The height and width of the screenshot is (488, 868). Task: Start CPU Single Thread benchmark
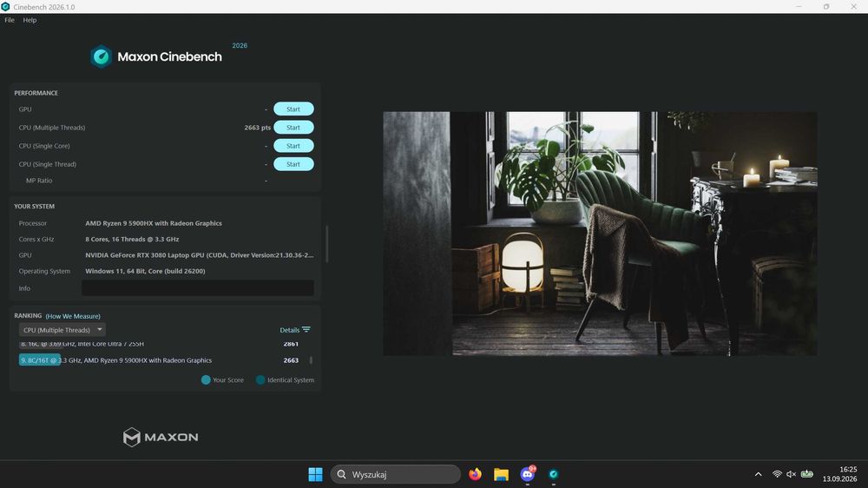tap(293, 164)
